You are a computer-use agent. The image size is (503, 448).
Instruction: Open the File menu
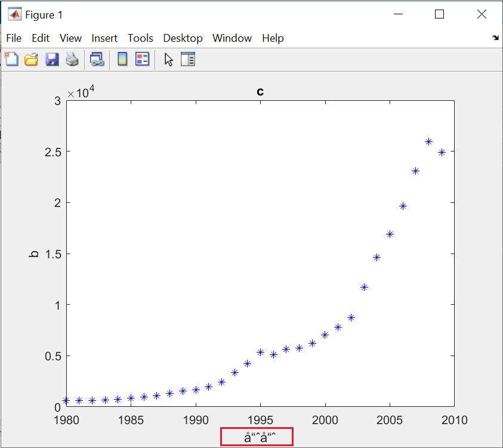pyautogui.click(x=14, y=38)
